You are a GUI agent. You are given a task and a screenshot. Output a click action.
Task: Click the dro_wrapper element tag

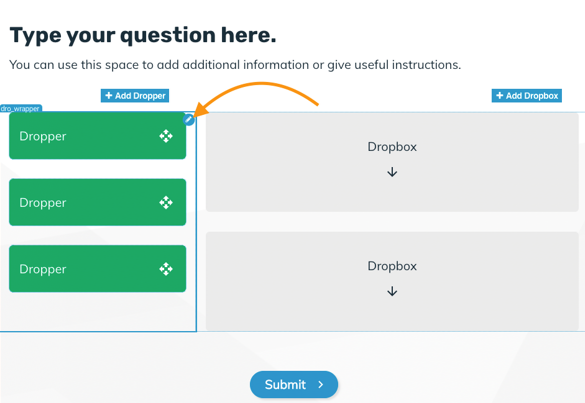21,108
